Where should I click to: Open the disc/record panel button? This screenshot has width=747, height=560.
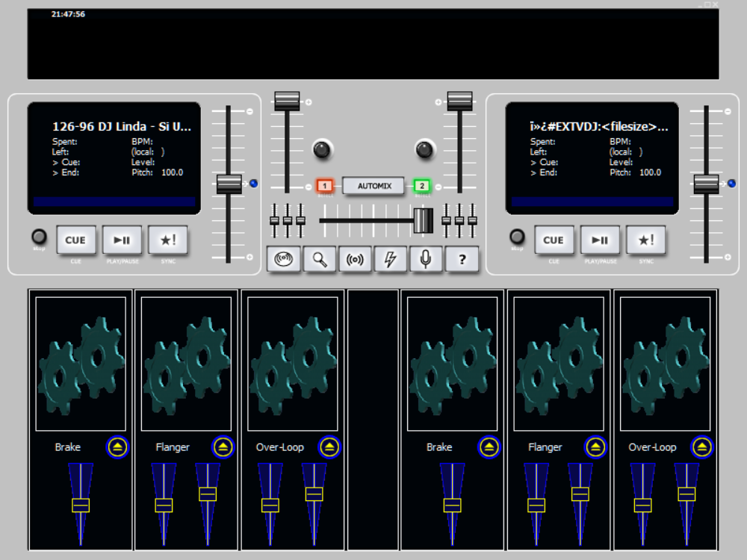click(x=283, y=259)
